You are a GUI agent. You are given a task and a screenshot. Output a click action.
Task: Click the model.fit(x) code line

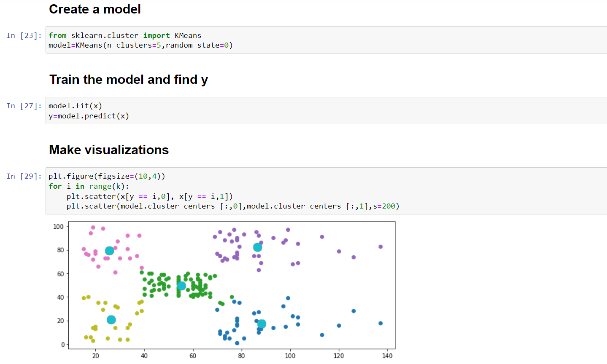pyautogui.click(x=75, y=106)
